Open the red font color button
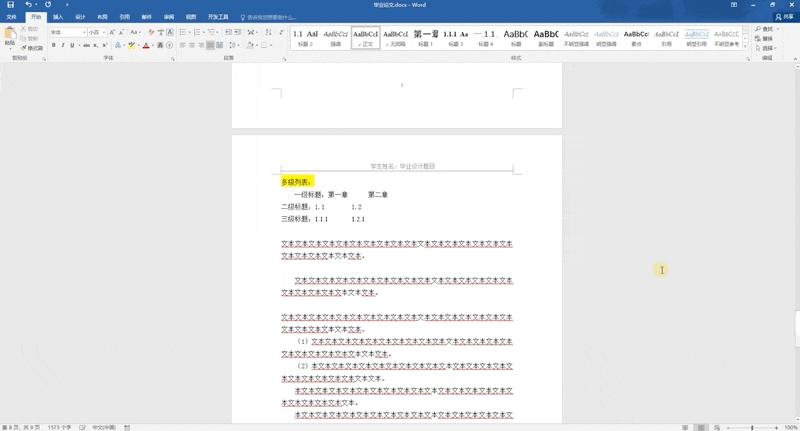 146,45
